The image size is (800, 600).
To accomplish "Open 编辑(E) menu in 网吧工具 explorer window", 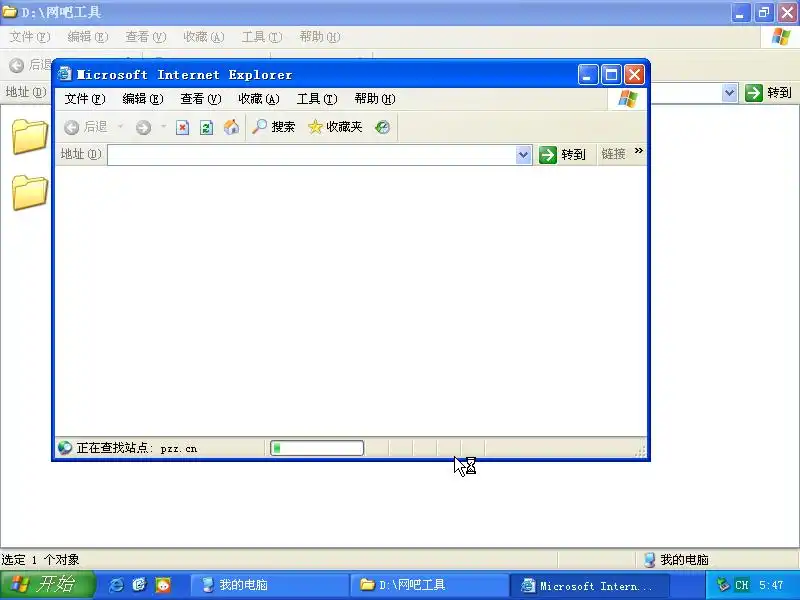I will 88,37.
